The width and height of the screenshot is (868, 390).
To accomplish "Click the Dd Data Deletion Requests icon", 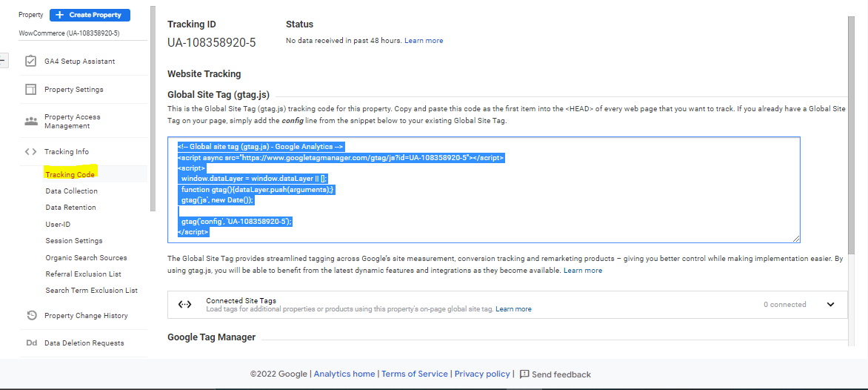I will [x=32, y=343].
